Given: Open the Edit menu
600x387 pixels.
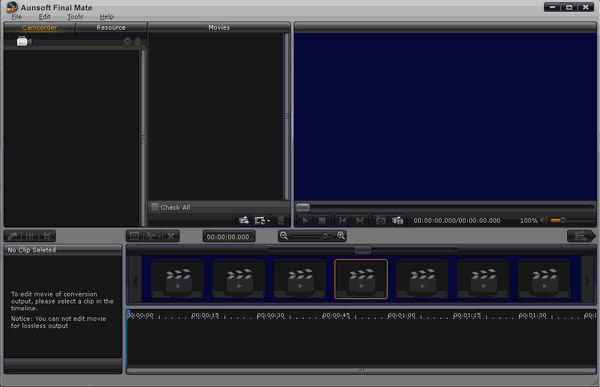Looking at the screenshot, I should [44, 17].
